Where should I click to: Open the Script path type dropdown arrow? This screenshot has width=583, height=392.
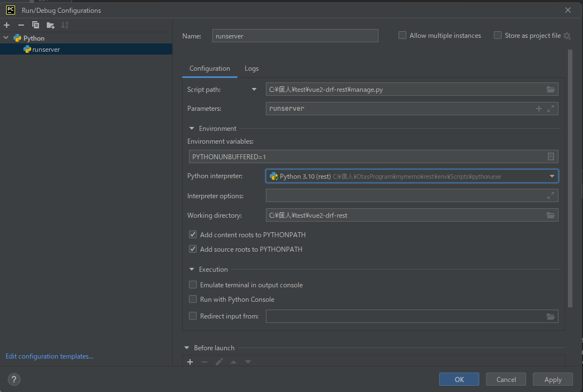pyautogui.click(x=254, y=90)
